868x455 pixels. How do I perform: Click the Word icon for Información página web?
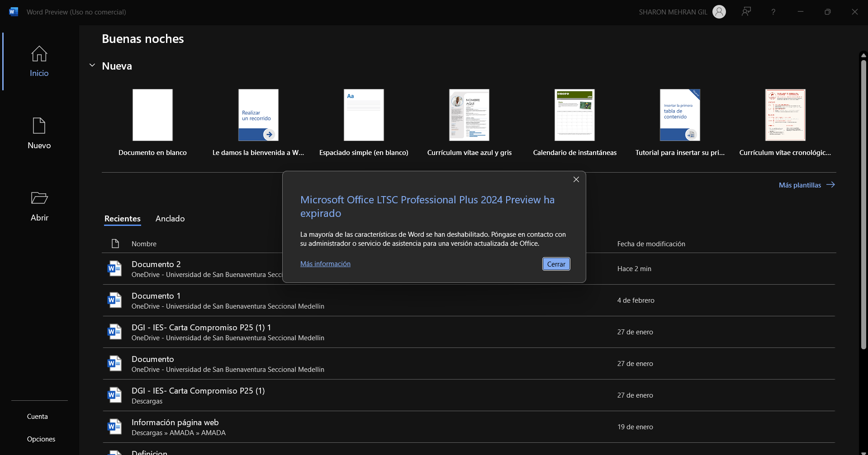point(114,427)
